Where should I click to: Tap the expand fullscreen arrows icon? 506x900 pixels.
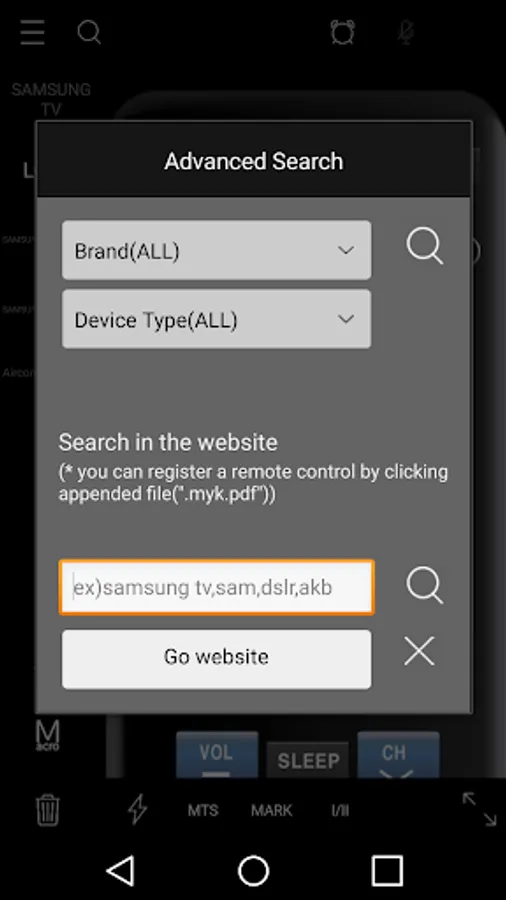click(480, 809)
